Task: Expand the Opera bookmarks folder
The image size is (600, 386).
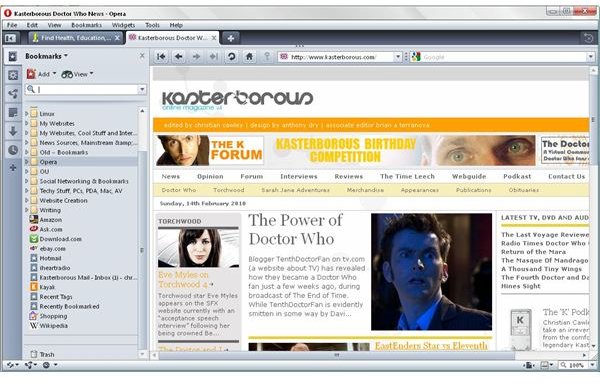Action: click(x=27, y=162)
